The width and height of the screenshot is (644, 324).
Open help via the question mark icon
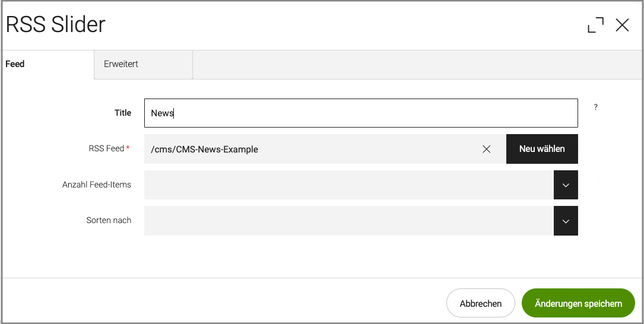[x=596, y=107]
